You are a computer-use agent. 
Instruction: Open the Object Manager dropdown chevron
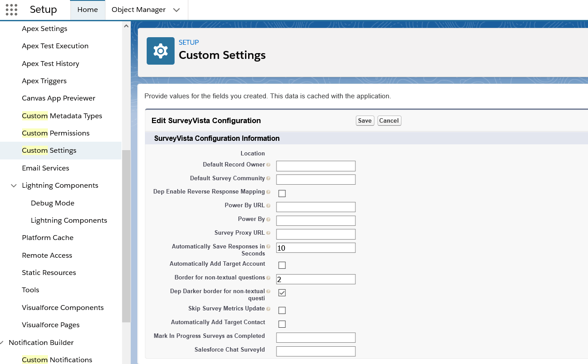tap(176, 9)
